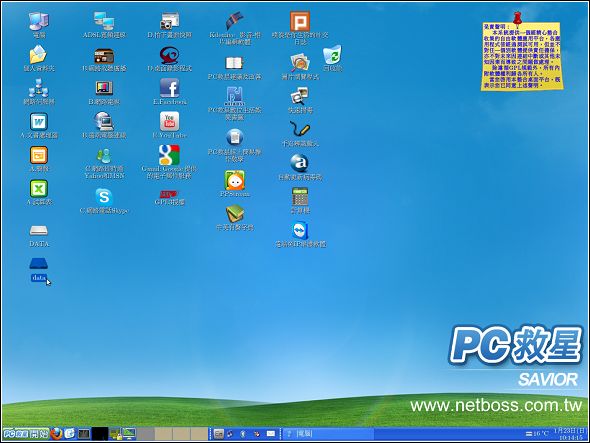The image size is (590, 443).
Task: Open the PC救星 floppy disk icon
Action: click(x=234, y=96)
